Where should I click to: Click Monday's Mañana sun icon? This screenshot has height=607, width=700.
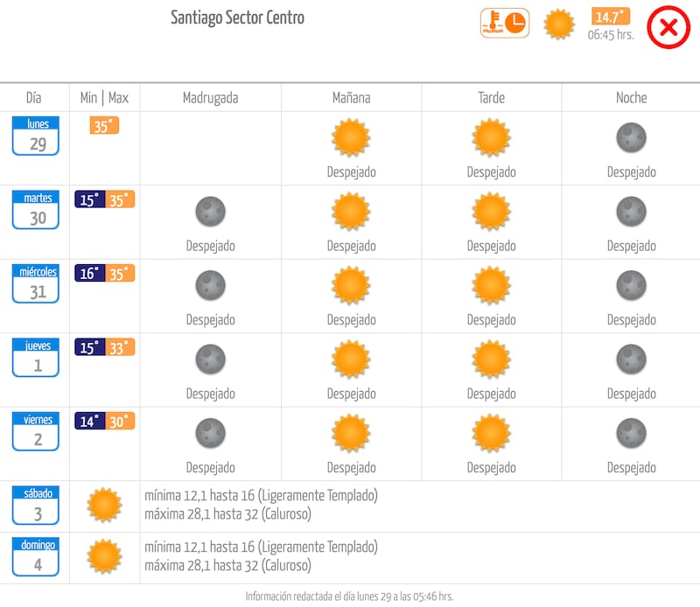(x=351, y=137)
